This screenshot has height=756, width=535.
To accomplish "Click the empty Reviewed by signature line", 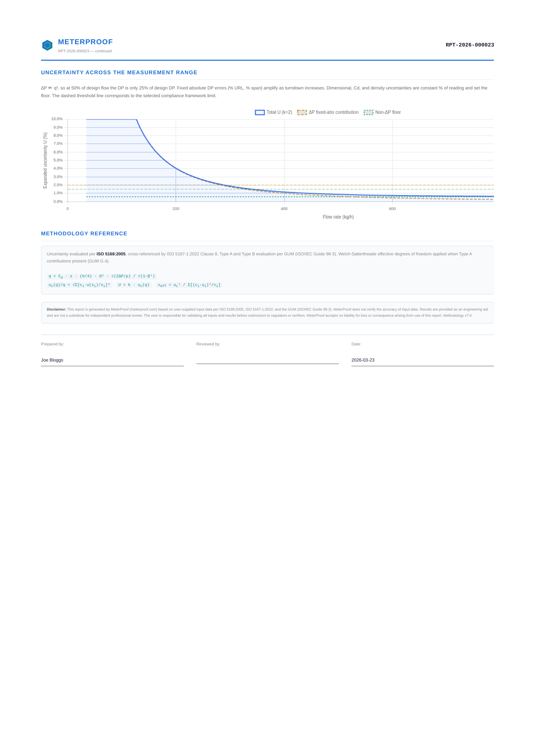I will [x=267, y=363].
